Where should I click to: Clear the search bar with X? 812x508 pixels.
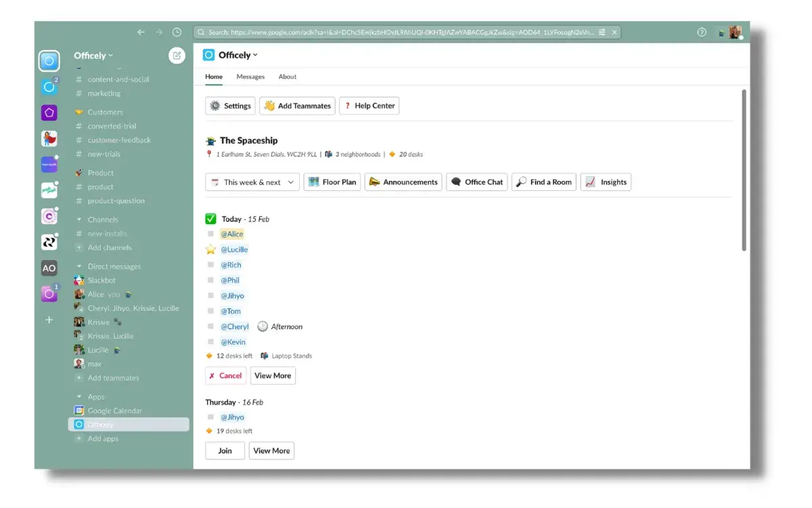point(614,32)
